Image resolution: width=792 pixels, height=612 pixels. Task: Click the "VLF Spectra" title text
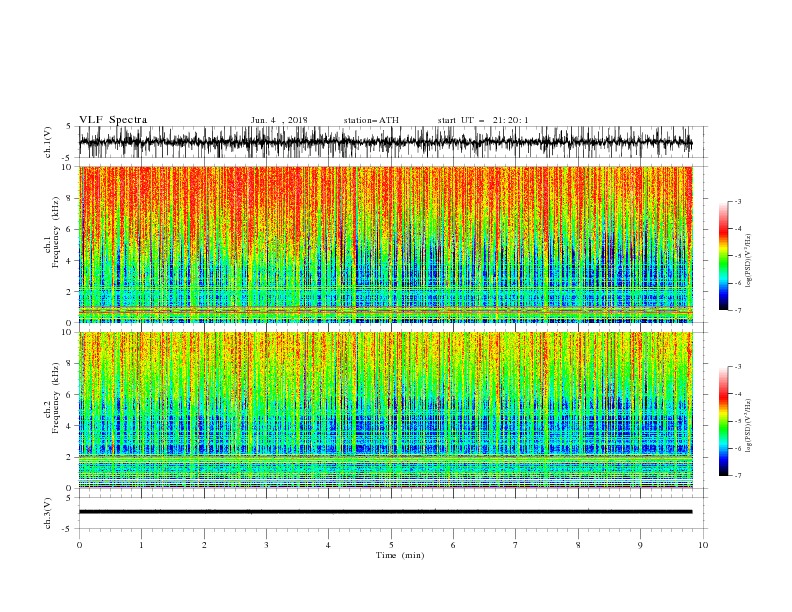[x=113, y=120]
